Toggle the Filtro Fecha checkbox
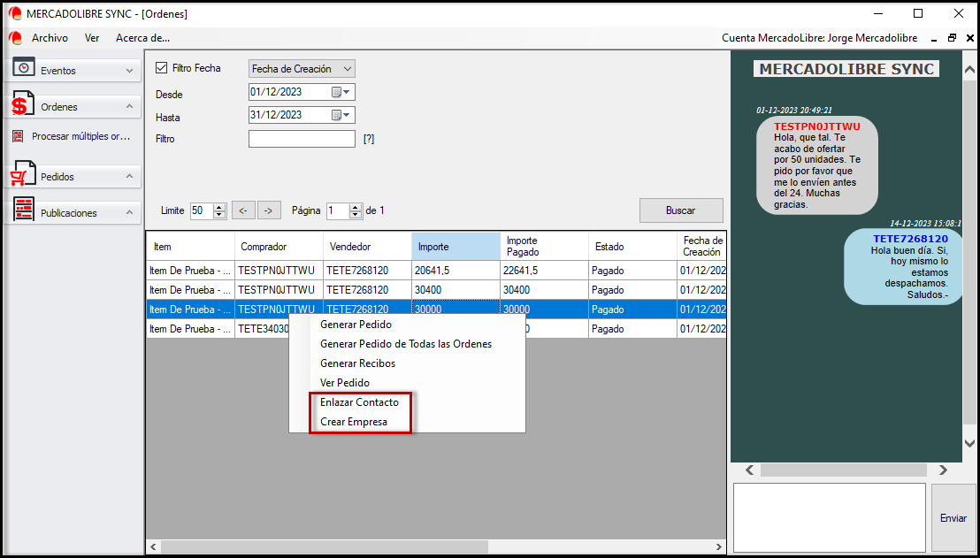Viewport: 980px width, 558px height. coord(161,67)
